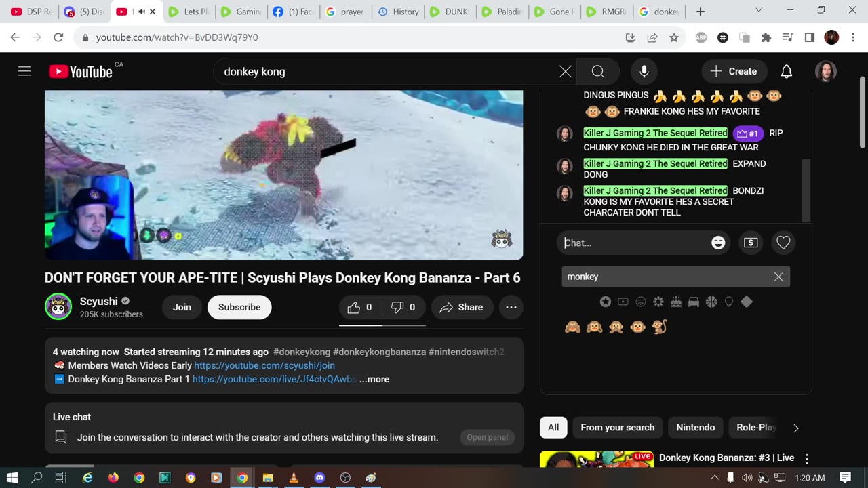Open the chat emoji picker smiley
Screen dimensions: 868x488
coord(718,243)
